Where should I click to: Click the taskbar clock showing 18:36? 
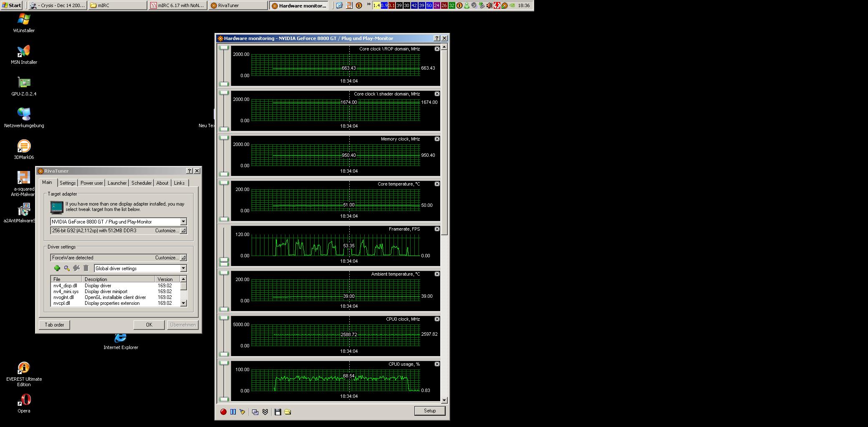(x=524, y=5)
